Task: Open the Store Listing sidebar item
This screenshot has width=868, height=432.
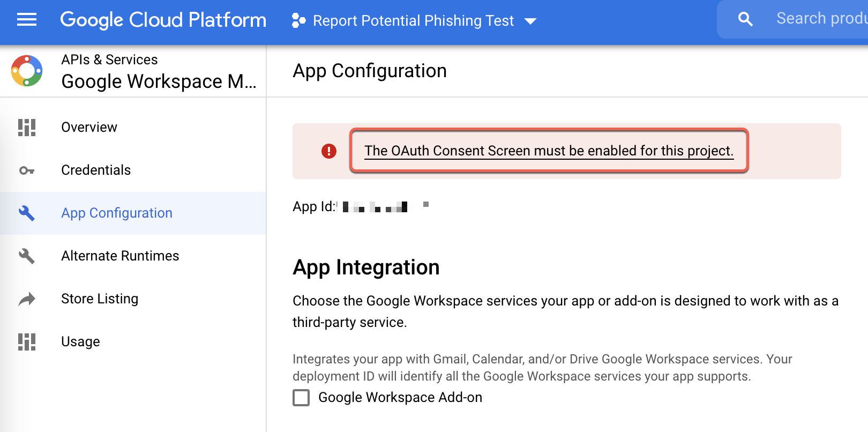Action: pyautogui.click(x=133, y=299)
